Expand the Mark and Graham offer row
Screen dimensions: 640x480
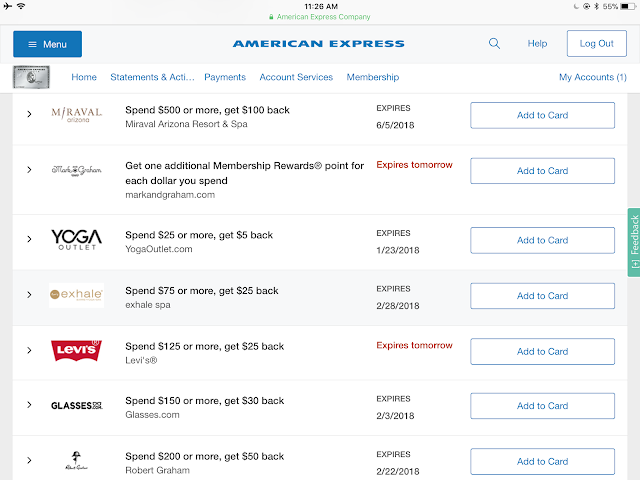29,171
